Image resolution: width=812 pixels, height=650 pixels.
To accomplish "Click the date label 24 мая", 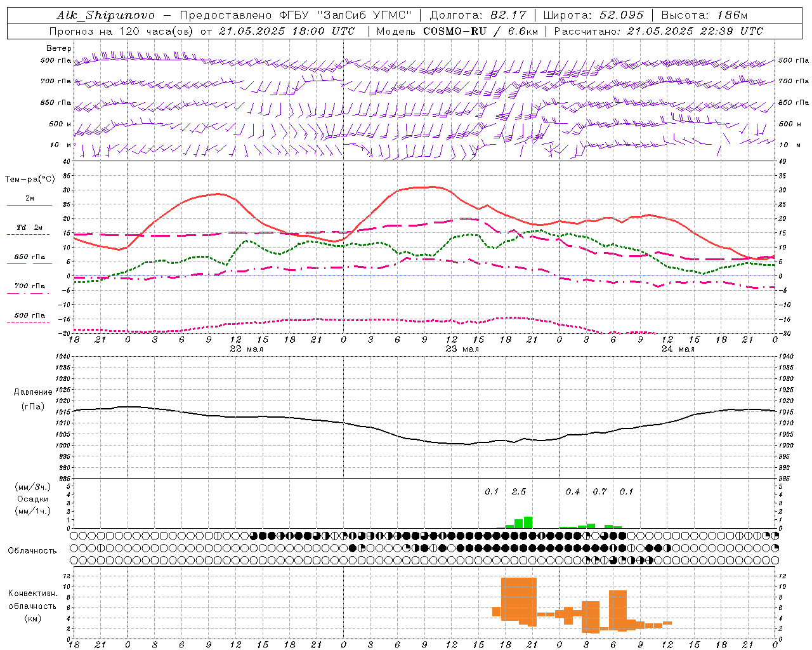I will 678,349.
